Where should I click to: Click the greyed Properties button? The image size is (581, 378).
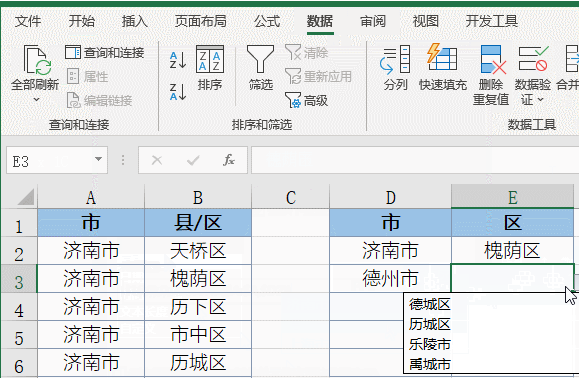tap(87, 77)
